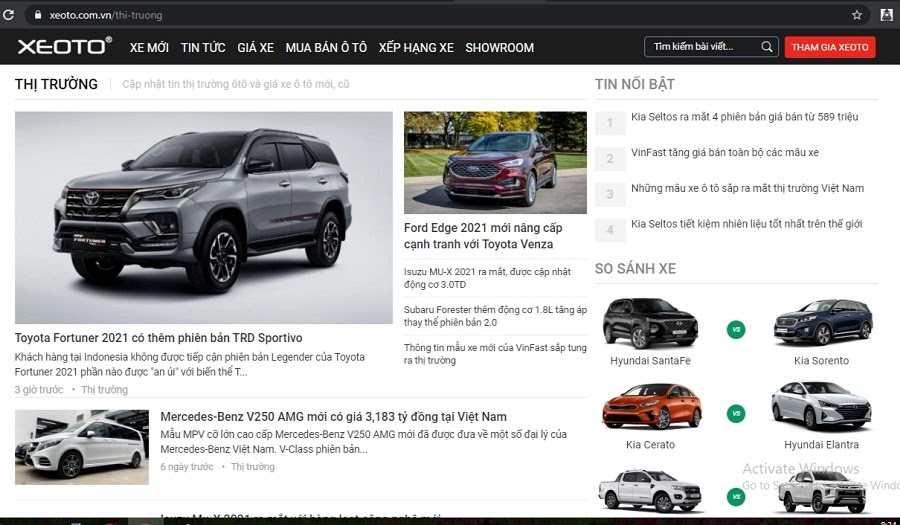Screen dimensions: 900x525
Task: Go to GIÁ XE menu item
Action: coord(255,47)
